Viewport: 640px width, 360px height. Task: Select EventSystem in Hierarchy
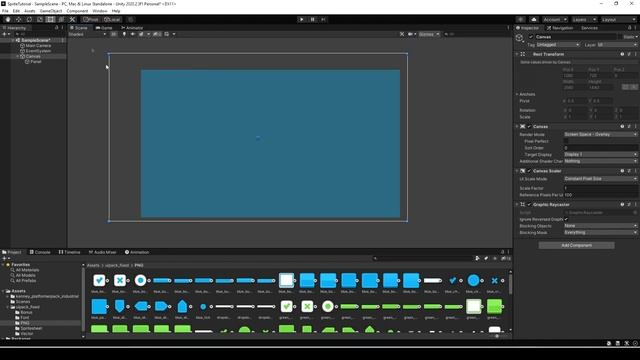38,51
